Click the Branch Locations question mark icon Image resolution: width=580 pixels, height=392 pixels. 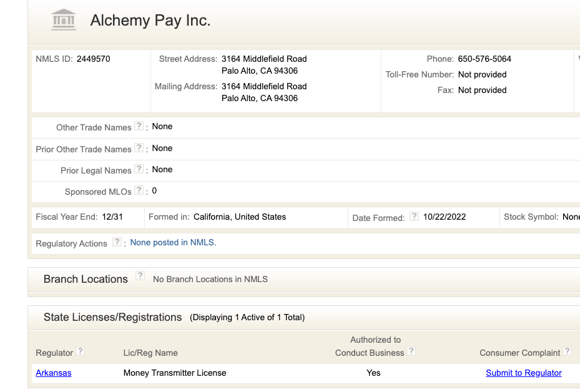(139, 275)
